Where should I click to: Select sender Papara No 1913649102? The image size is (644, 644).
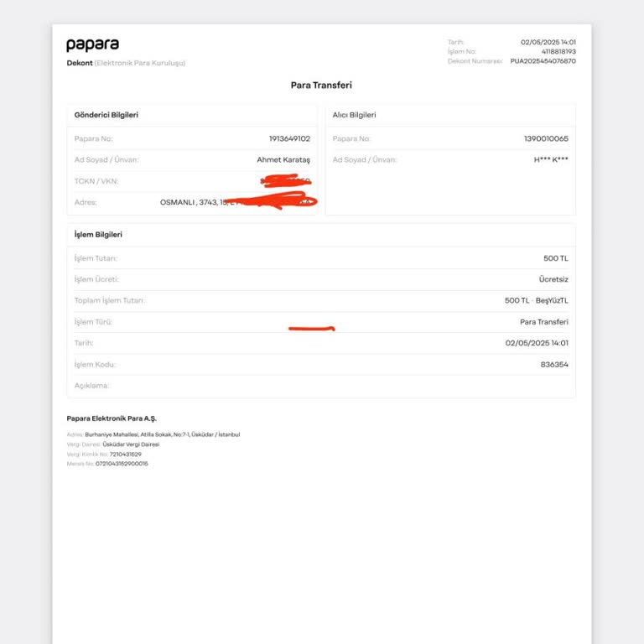[289, 138]
